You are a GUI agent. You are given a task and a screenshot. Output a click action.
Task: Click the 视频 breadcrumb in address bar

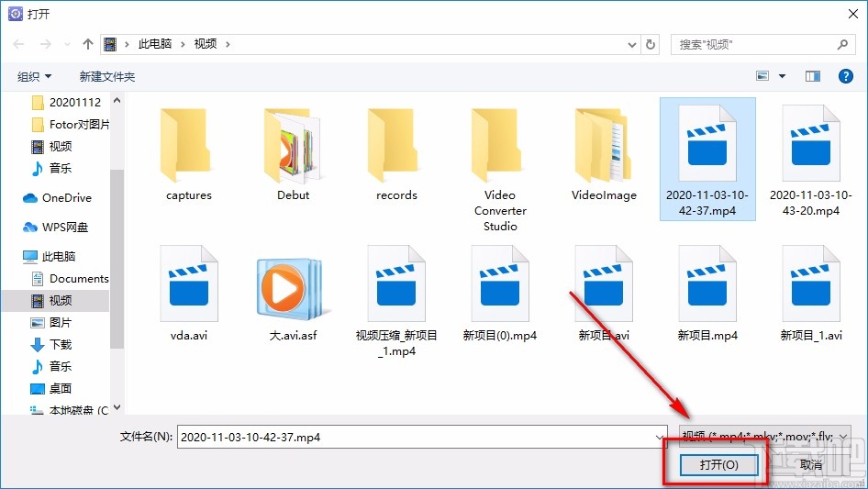tap(205, 44)
